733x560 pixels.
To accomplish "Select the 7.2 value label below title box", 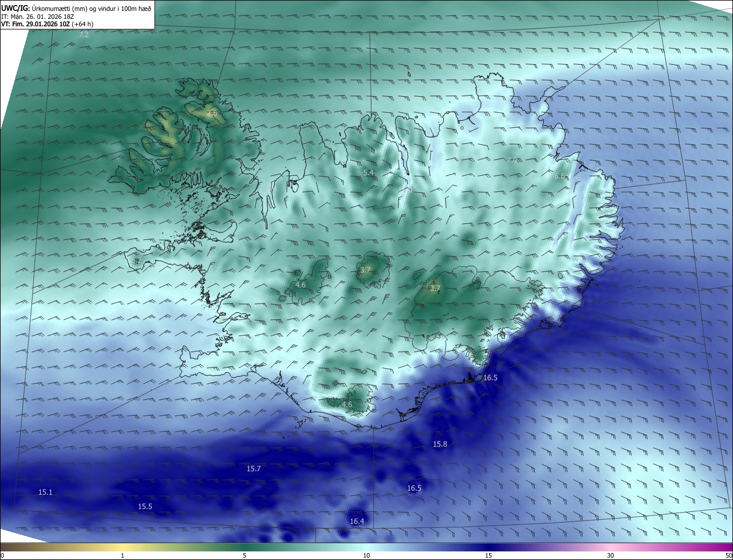I will coord(84,35).
